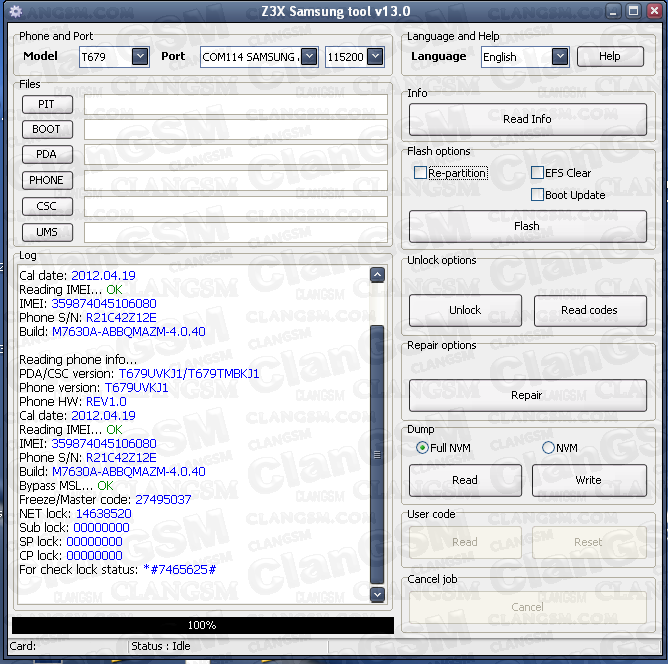This screenshot has width=668, height=664.
Task: Click the log scrollbar thumb
Action: pos(377,454)
